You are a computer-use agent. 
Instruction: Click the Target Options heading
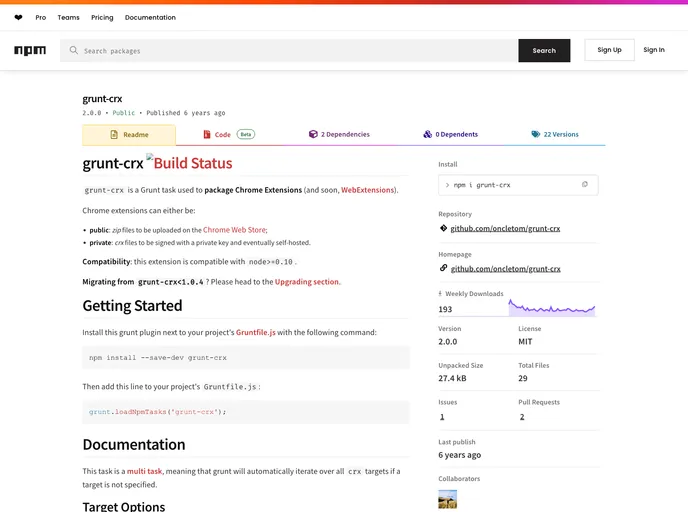124,506
